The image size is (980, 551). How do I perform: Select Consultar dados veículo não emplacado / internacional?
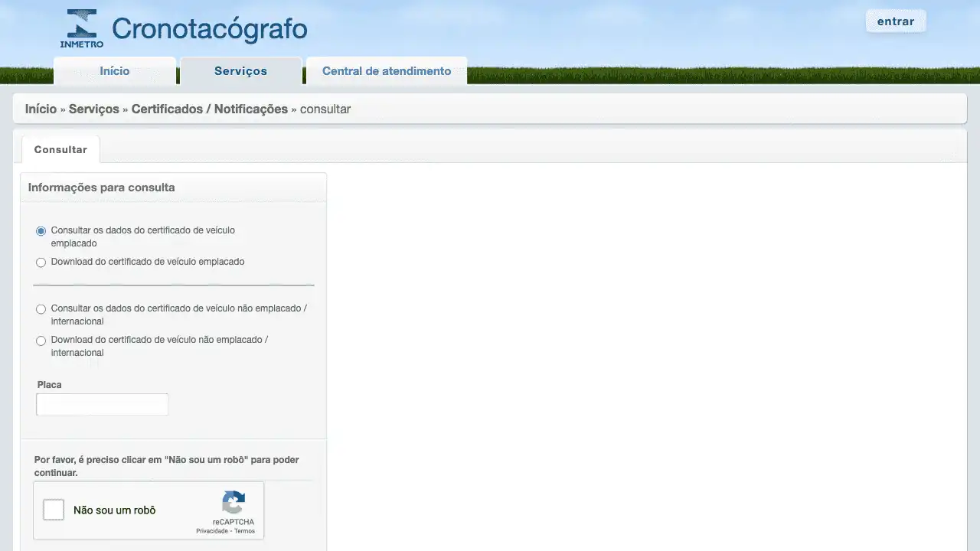41,309
